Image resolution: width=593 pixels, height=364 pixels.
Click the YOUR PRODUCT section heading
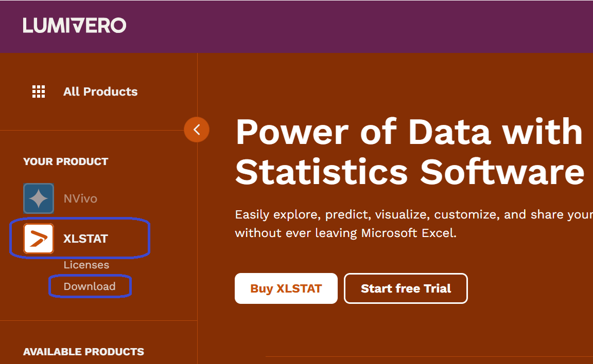tap(65, 161)
